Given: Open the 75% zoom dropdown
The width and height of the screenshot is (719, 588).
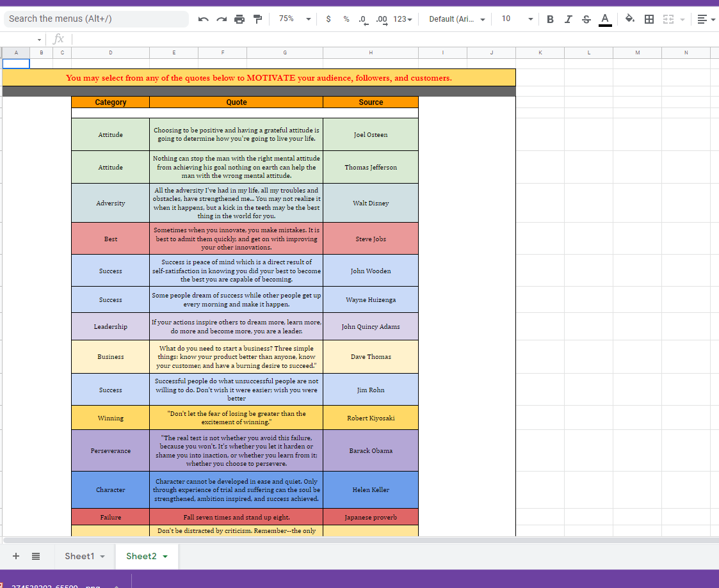Looking at the screenshot, I should coord(295,19).
